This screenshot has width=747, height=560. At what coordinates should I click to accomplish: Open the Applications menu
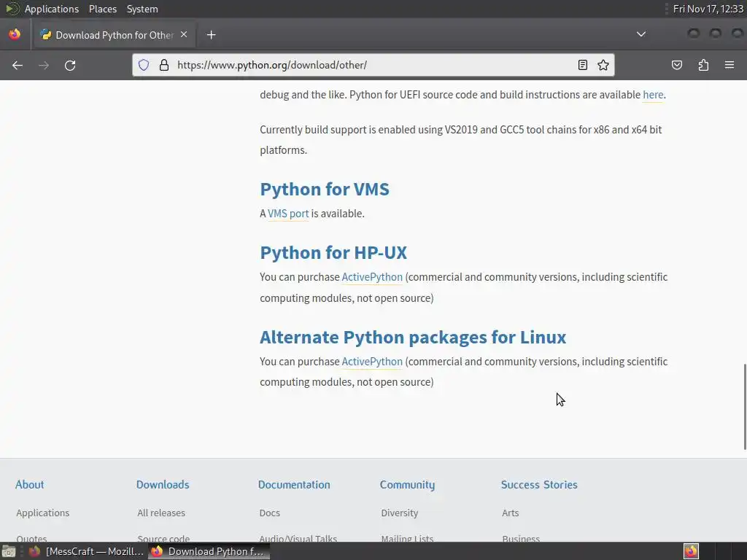point(52,9)
